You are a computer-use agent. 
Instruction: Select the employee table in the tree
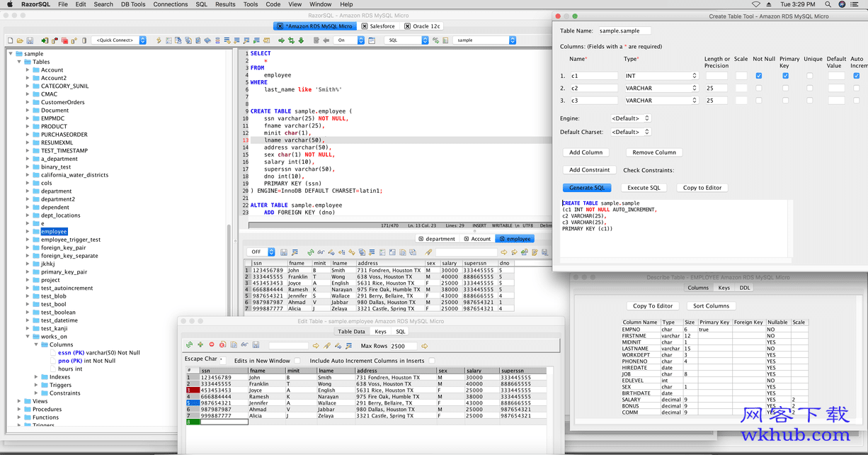pos(54,232)
